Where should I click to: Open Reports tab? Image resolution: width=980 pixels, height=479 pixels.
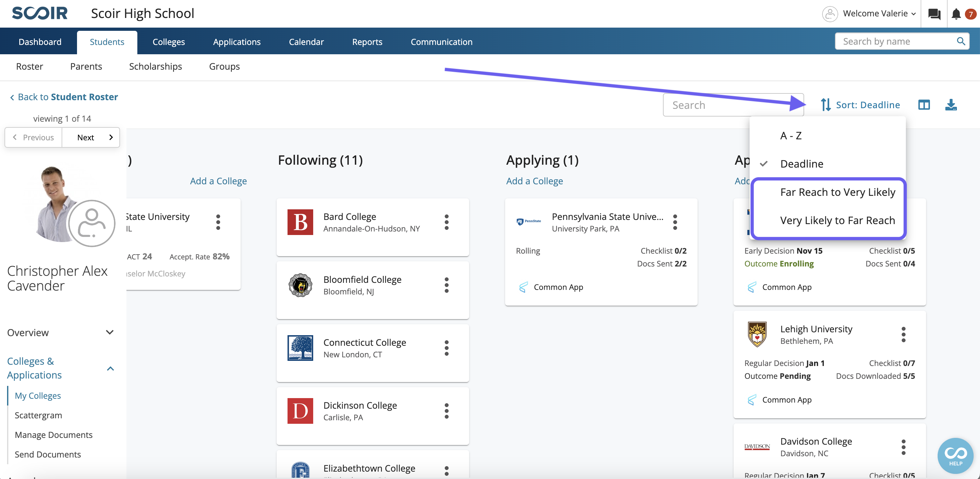(367, 42)
